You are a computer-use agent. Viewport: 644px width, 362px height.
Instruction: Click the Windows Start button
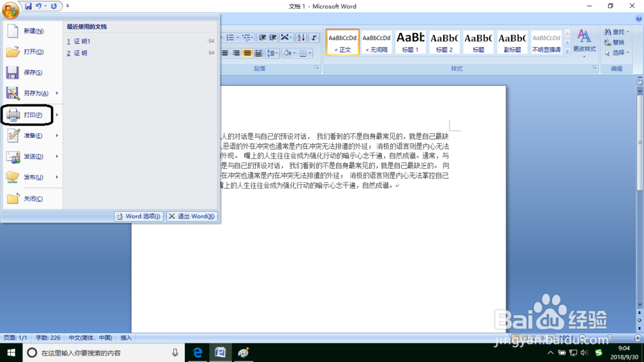click(x=11, y=352)
